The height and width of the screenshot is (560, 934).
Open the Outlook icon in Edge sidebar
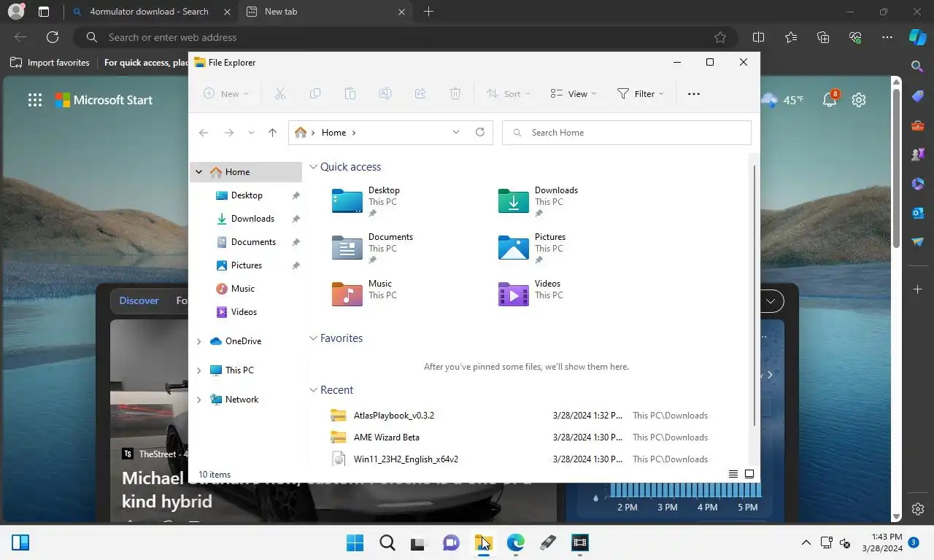[x=918, y=213]
